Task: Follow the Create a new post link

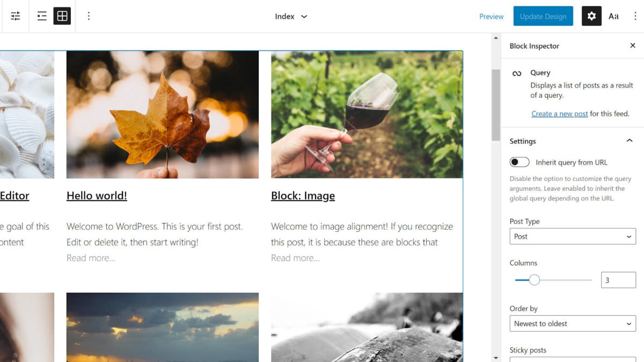Action: [559, 114]
